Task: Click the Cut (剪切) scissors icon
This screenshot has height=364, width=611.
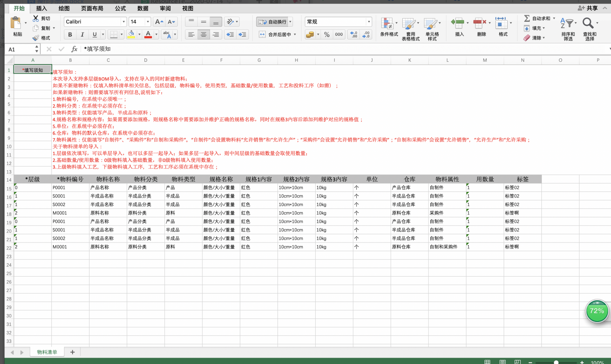Action: (36, 18)
